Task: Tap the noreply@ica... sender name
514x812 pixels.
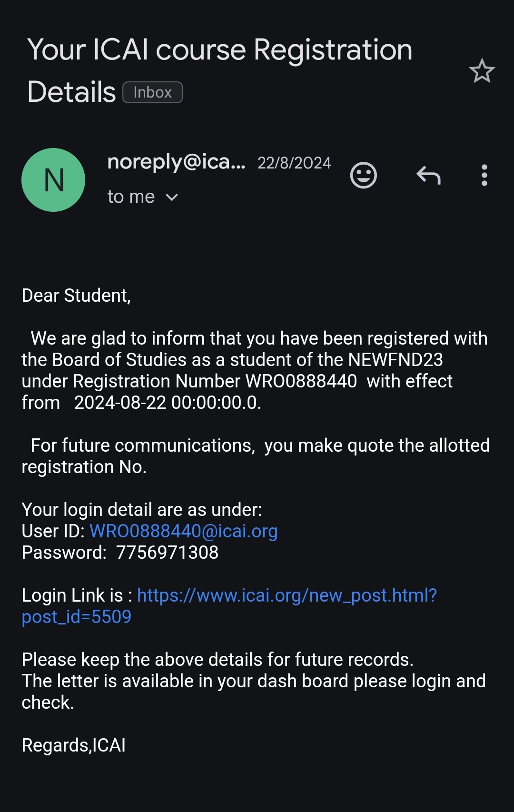Action: [176, 162]
